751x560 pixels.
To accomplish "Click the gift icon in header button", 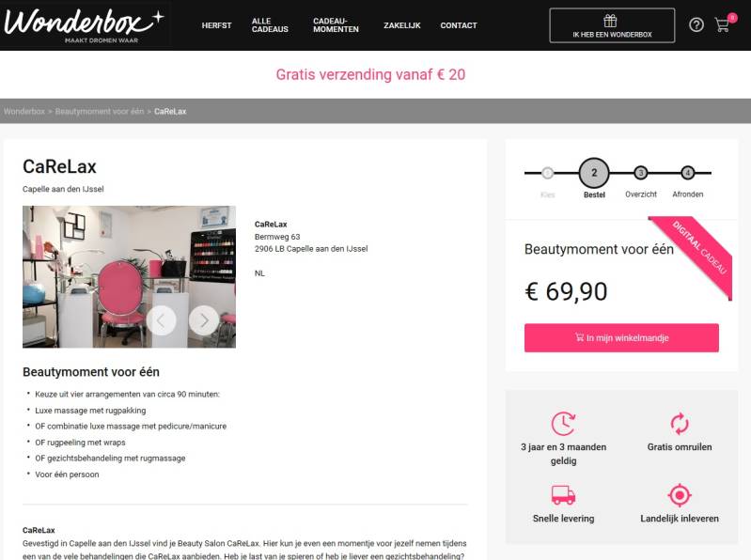I will (610, 21).
